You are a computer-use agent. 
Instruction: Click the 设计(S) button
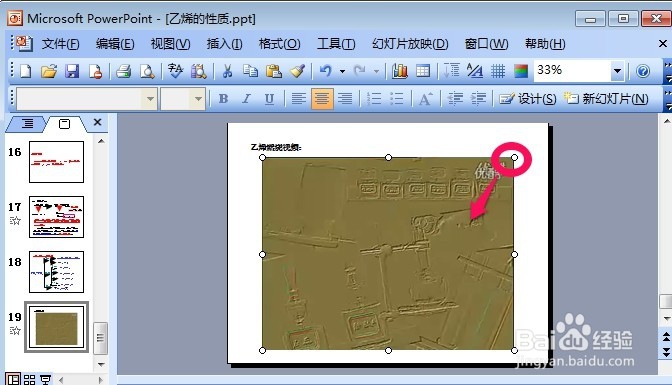[528, 99]
